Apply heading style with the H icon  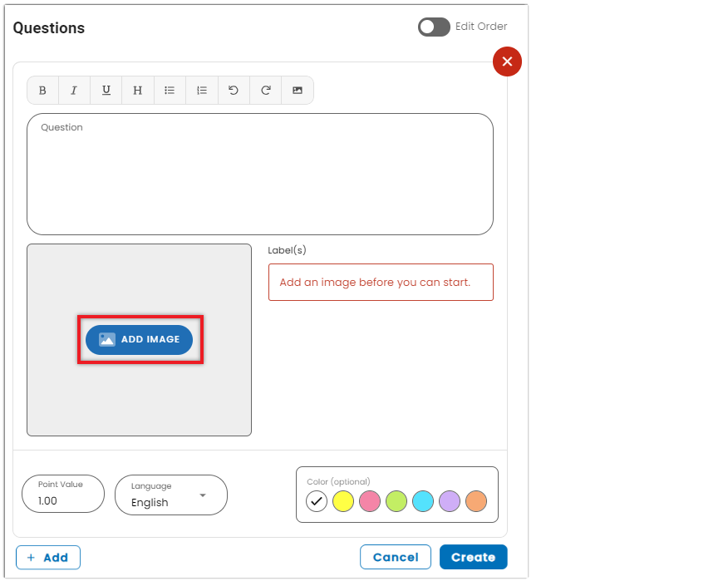(137, 91)
